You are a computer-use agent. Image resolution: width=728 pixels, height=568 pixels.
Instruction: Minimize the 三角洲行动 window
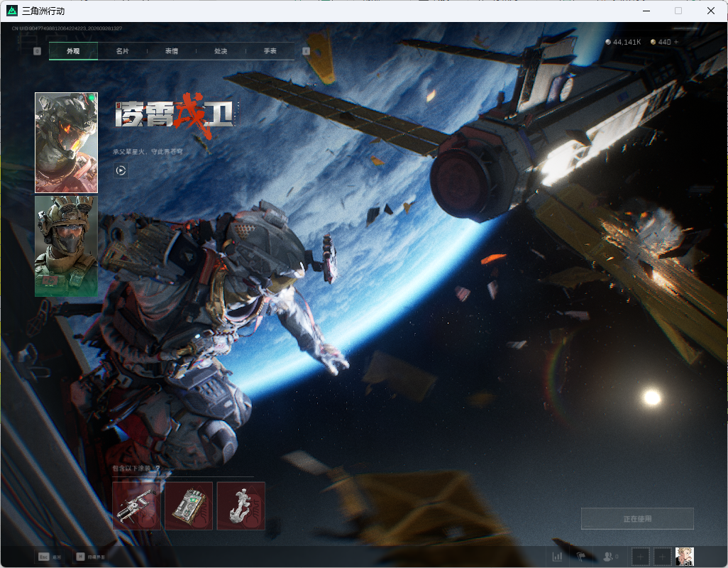[646, 11]
